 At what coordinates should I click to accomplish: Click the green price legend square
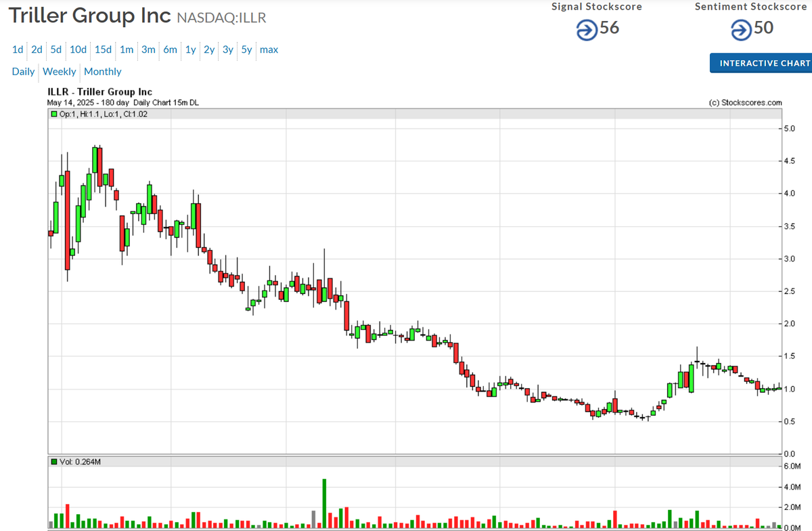[x=54, y=114]
